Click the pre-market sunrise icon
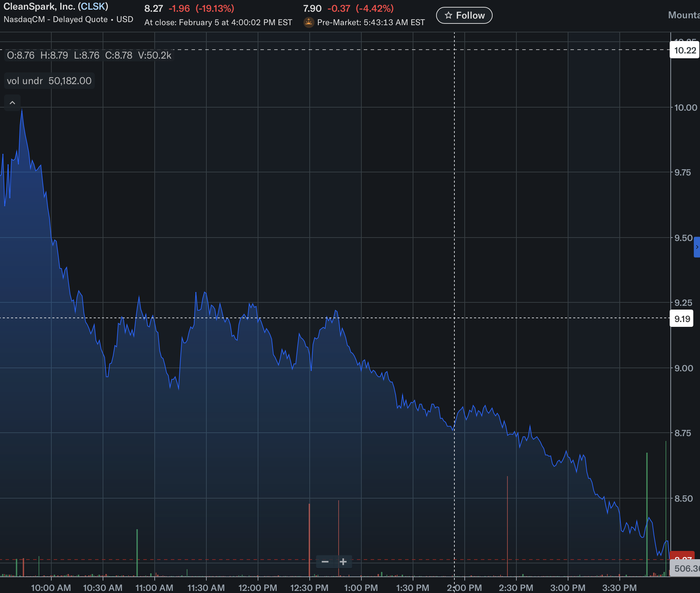This screenshot has width=700, height=593. [x=309, y=22]
